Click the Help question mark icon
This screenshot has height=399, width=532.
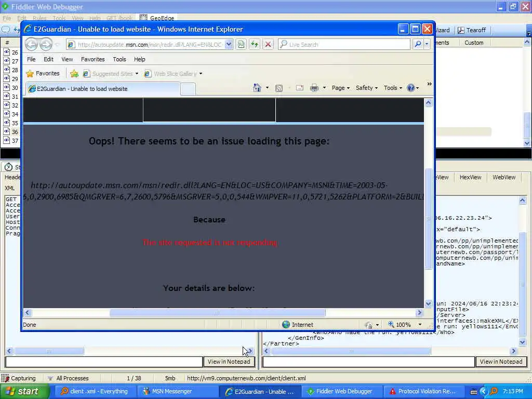pos(410,88)
